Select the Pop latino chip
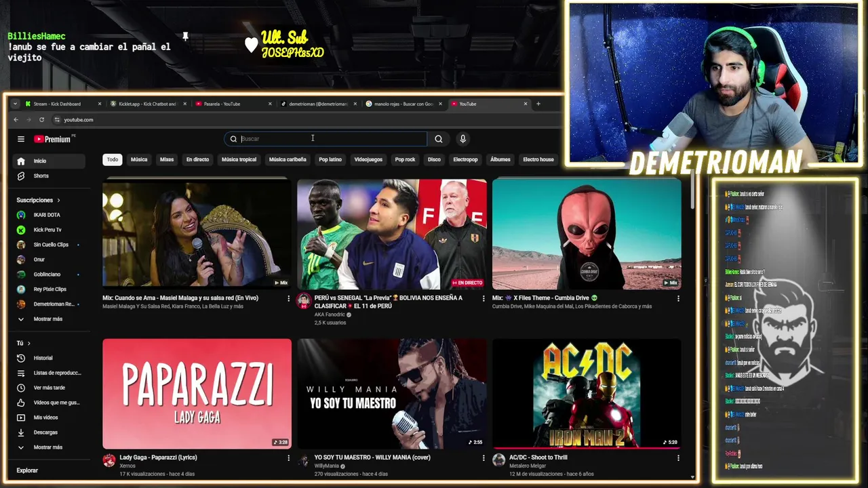The width and height of the screenshot is (868, 488). click(x=330, y=160)
